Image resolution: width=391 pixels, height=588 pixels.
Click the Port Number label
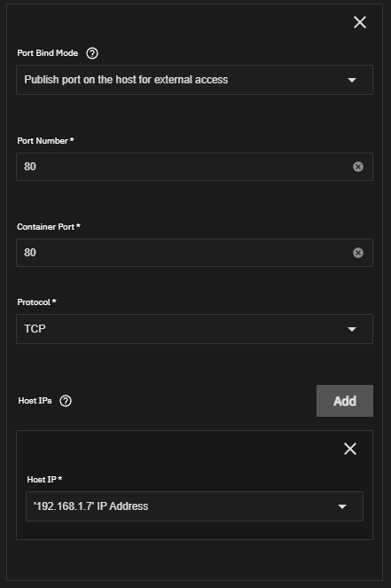pos(45,141)
